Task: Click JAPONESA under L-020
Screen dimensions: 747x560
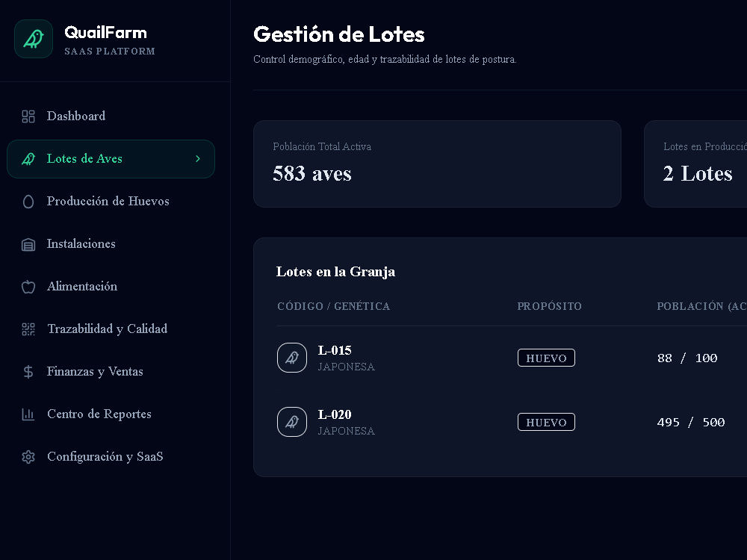Action: [347, 431]
